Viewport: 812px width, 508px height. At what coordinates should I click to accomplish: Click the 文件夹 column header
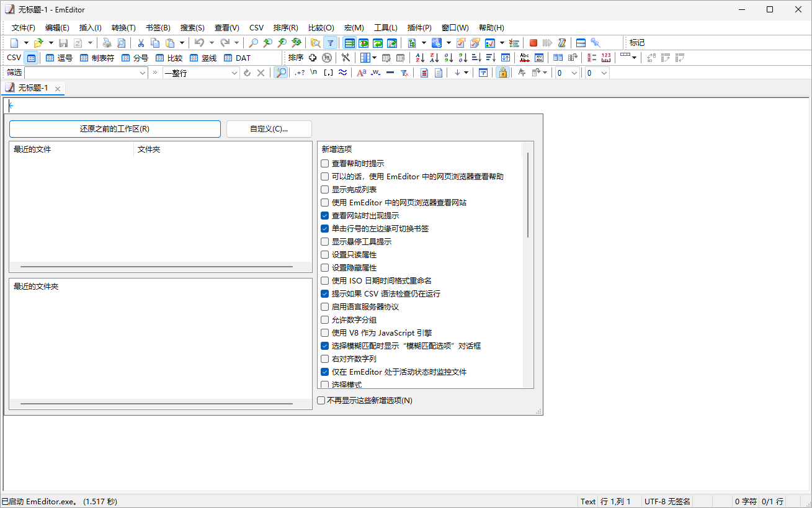(223, 149)
